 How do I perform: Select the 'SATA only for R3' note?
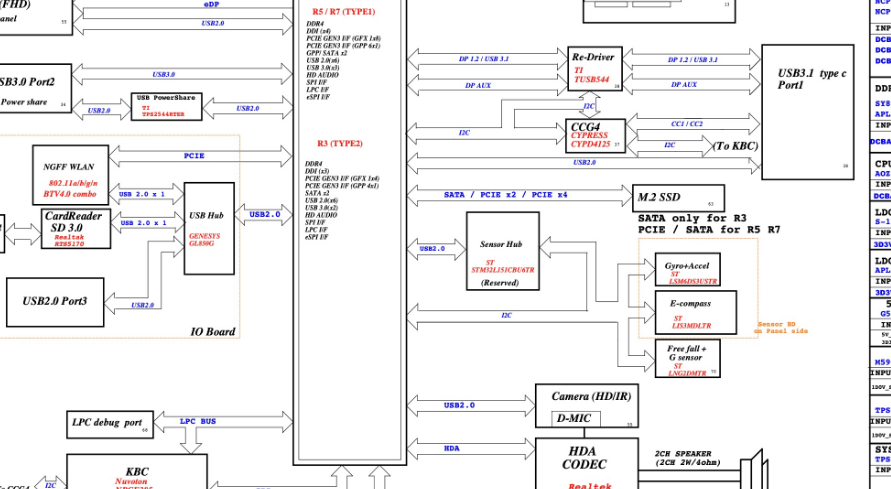point(692,218)
